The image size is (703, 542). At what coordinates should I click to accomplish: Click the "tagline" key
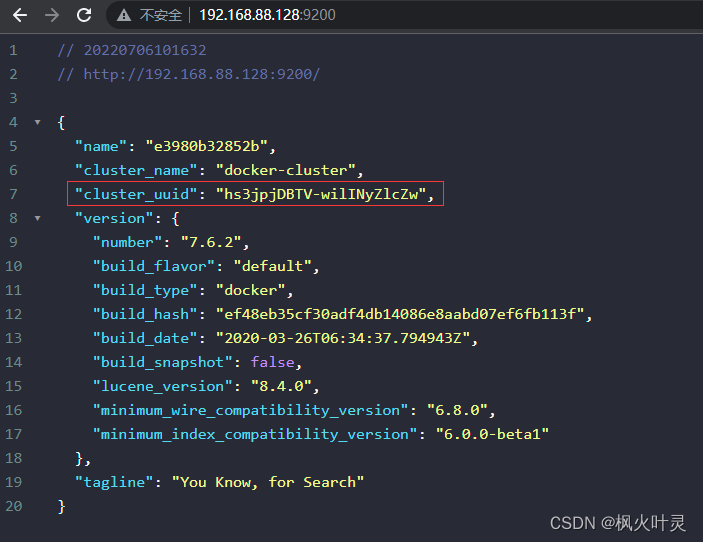tap(114, 482)
